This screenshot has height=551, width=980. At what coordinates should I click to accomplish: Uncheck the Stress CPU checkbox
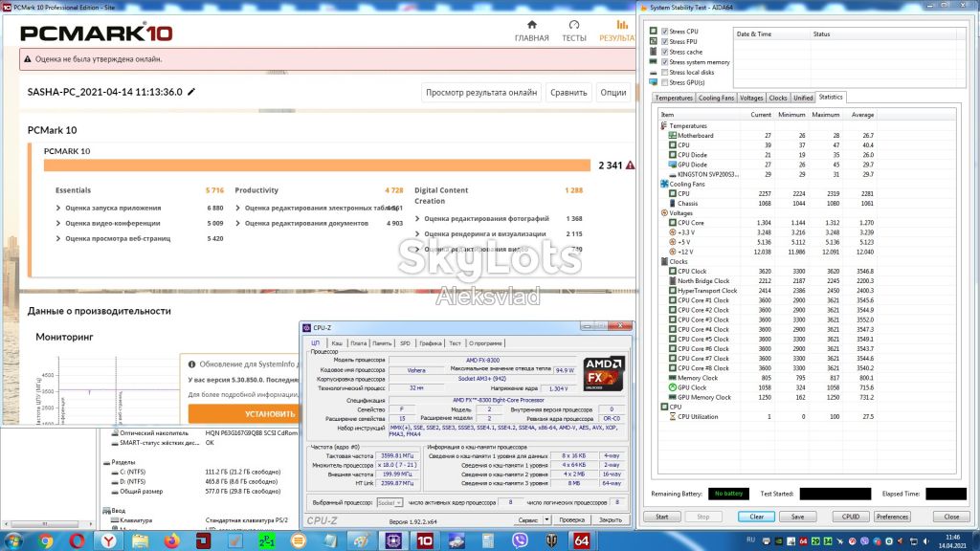(664, 32)
